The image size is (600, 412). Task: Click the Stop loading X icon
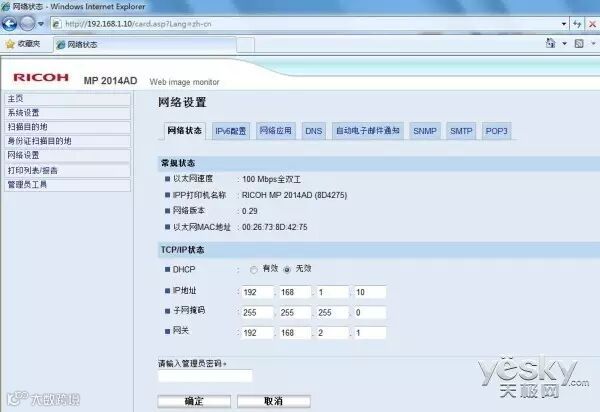tap(592, 24)
